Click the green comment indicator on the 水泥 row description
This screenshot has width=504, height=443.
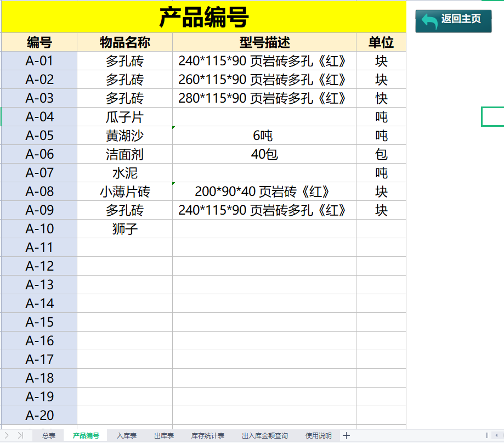point(174,183)
